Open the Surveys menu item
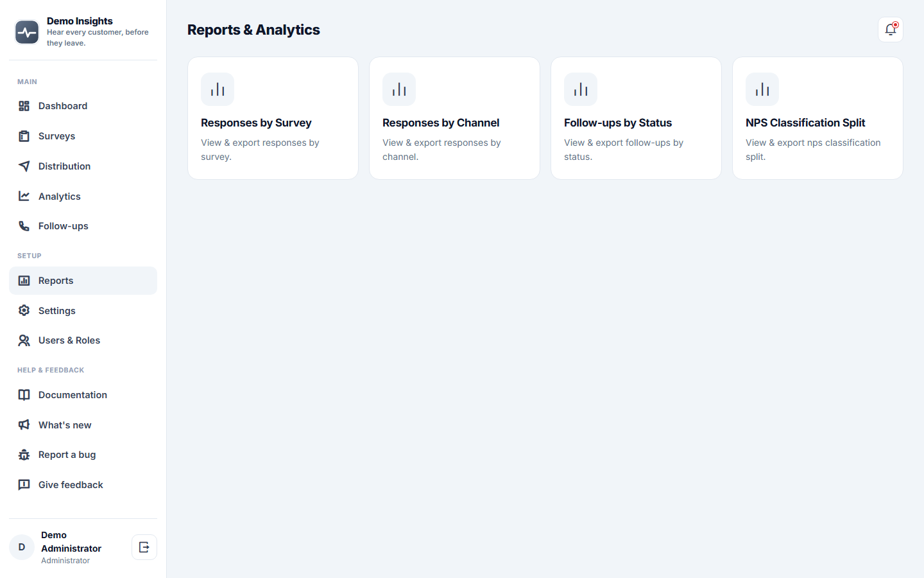This screenshot has width=924, height=578. coord(83,136)
